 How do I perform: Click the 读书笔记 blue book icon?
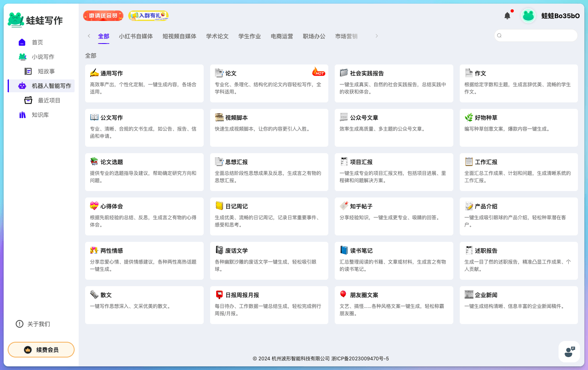pyautogui.click(x=344, y=250)
